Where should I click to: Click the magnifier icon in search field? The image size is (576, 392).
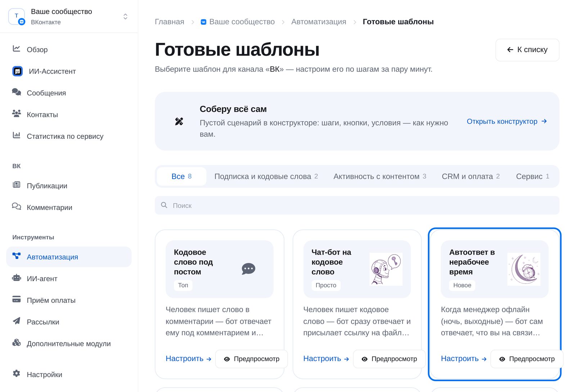[x=164, y=205]
